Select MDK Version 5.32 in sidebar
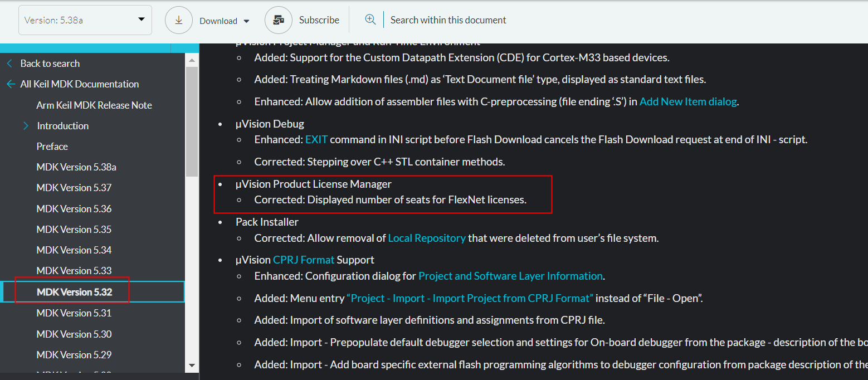Image resolution: width=868 pixels, height=380 pixels. pos(74,292)
